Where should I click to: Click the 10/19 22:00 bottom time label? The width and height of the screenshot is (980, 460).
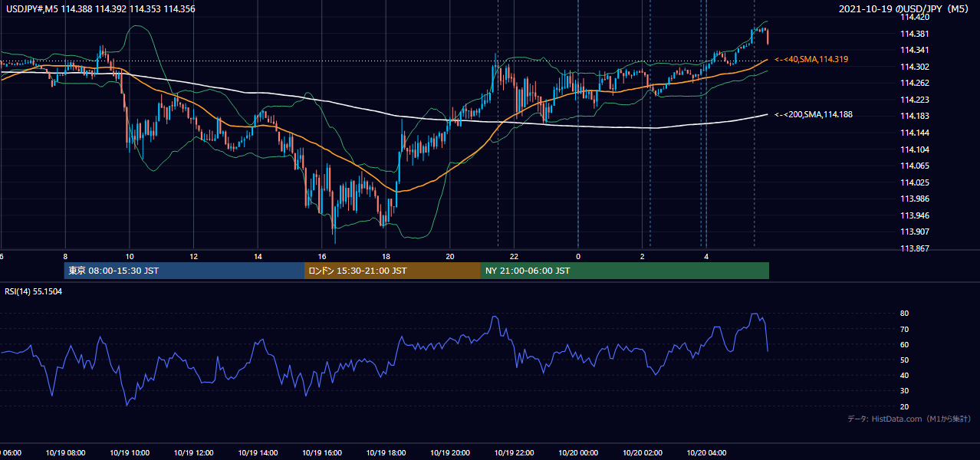[x=514, y=453]
